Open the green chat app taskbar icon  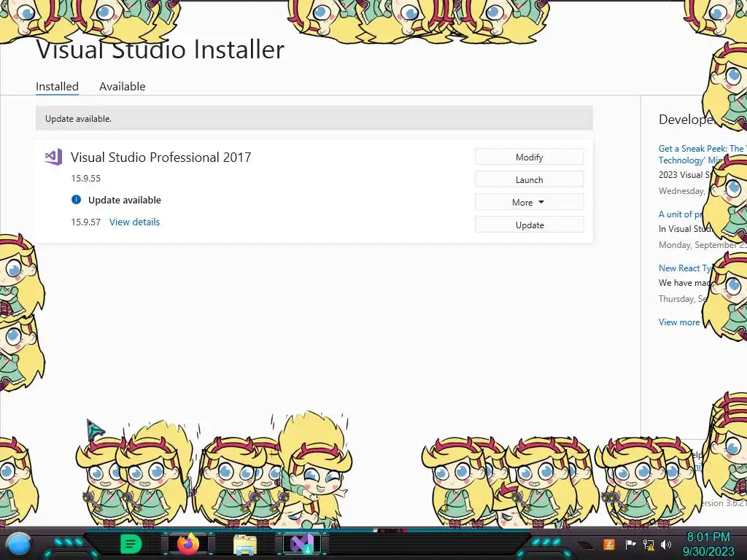coord(131,544)
